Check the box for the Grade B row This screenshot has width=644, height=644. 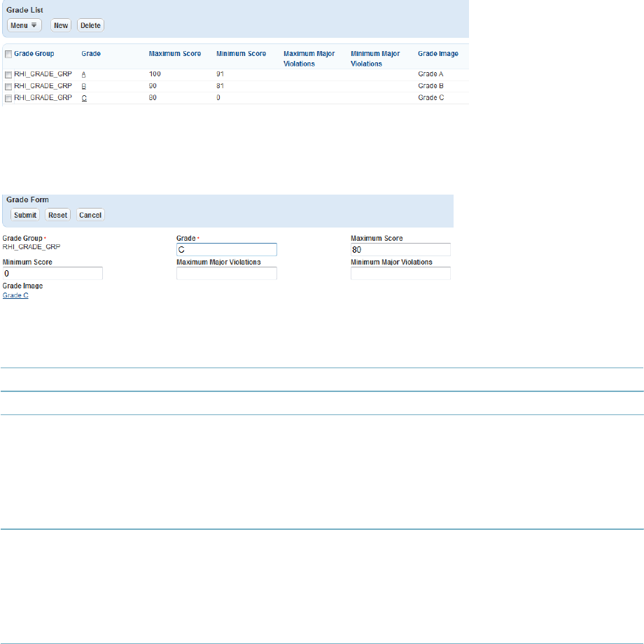pyautogui.click(x=8, y=87)
